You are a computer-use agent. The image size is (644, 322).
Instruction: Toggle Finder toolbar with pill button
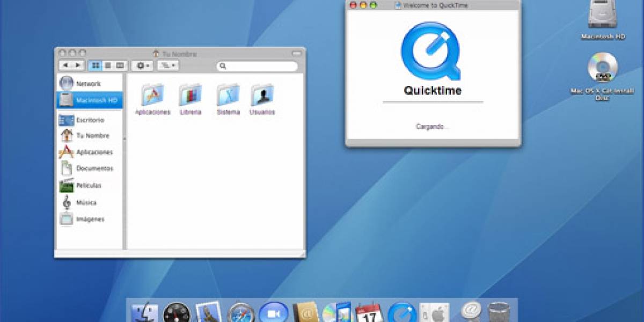(297, 53)
